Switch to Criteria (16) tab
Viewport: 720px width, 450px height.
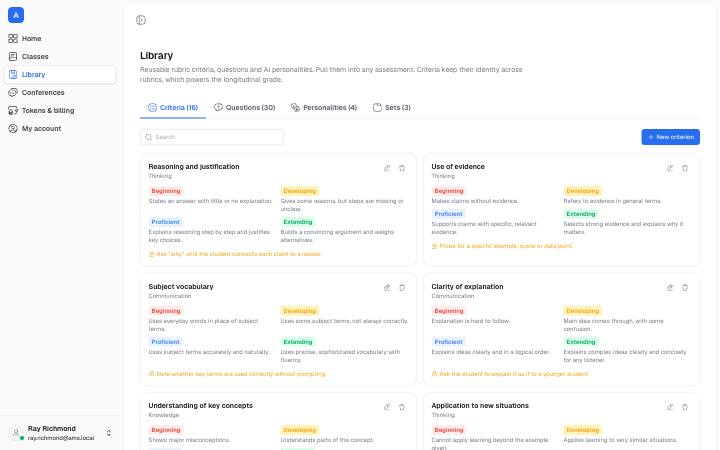(173, 107)
